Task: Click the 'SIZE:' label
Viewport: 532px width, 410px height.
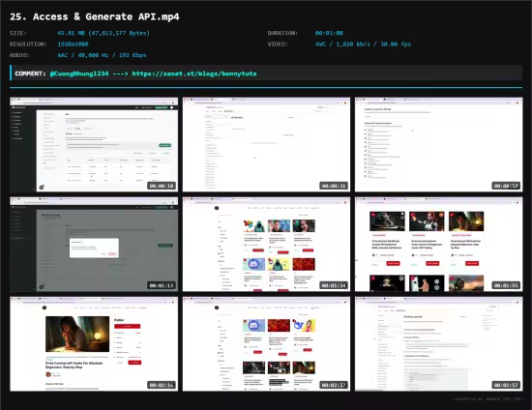Action: pyautogui.click(x=18, y=33)
